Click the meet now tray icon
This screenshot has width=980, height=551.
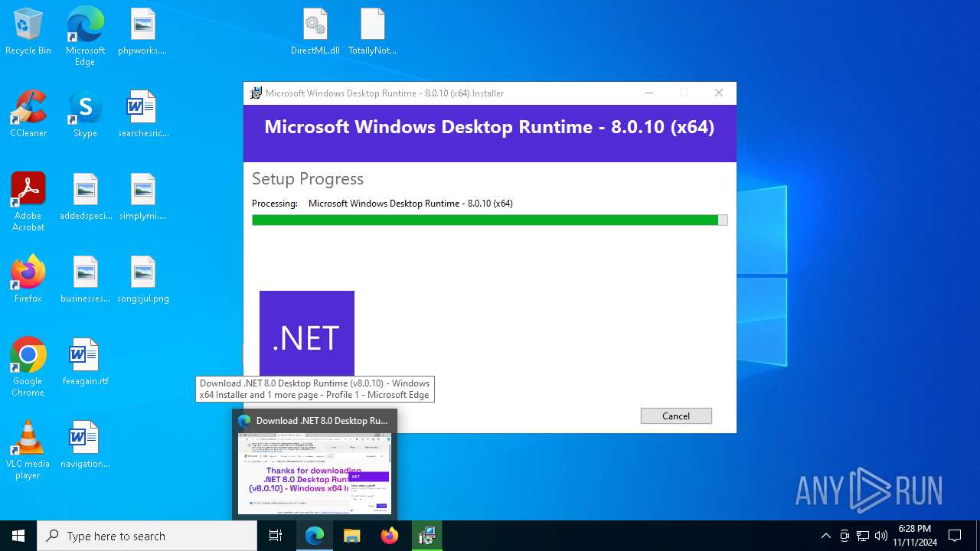[844, 536]
